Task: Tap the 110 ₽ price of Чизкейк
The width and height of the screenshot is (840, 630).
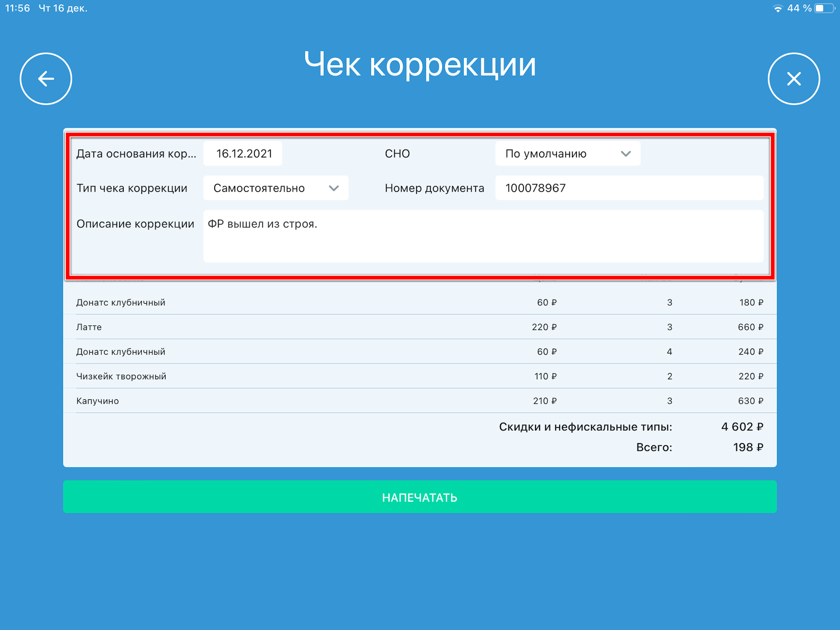Action: (x=545, y=376)
